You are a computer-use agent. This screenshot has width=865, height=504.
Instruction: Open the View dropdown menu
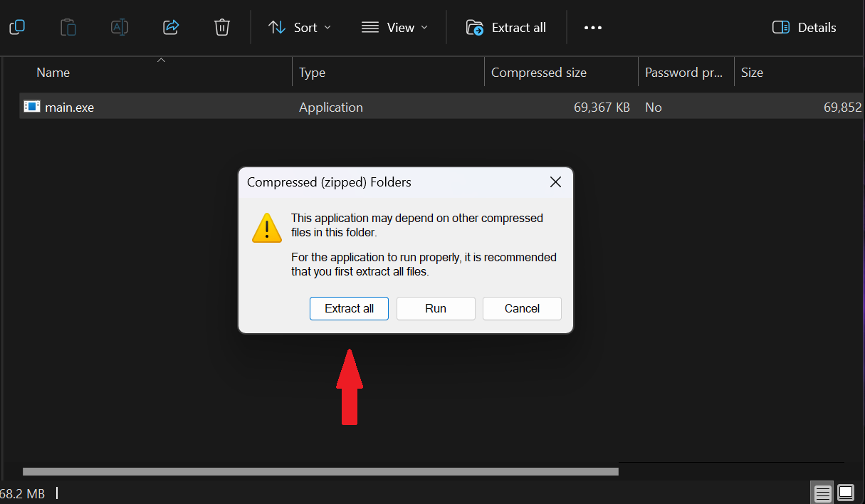394,28
